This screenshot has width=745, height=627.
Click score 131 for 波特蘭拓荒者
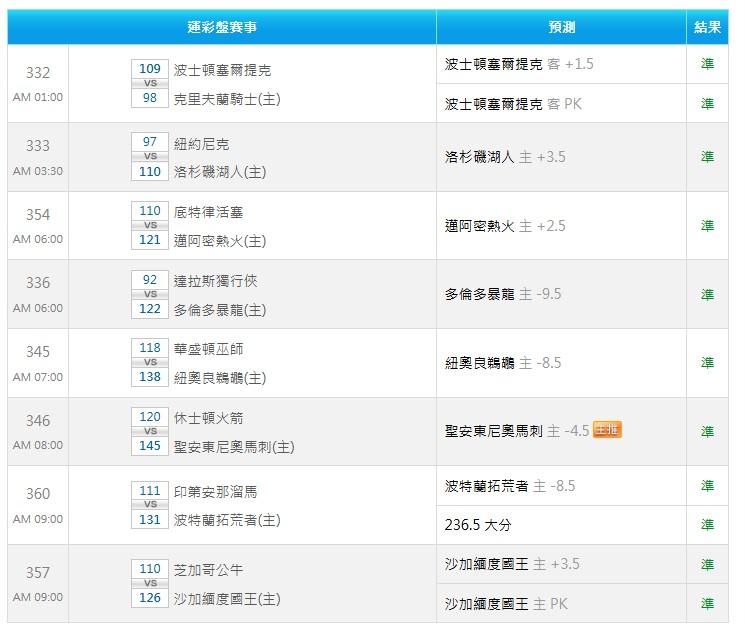(150, 520)
